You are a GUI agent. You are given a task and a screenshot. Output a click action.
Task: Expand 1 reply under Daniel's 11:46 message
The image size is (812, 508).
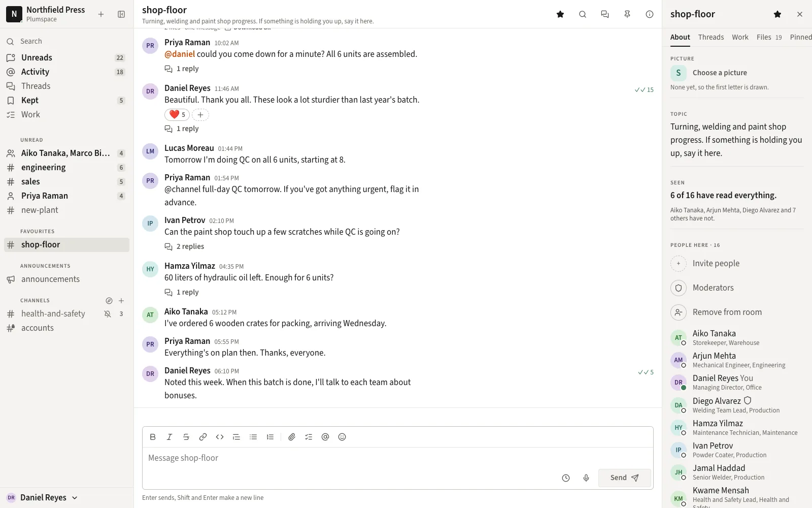(182, 129)
